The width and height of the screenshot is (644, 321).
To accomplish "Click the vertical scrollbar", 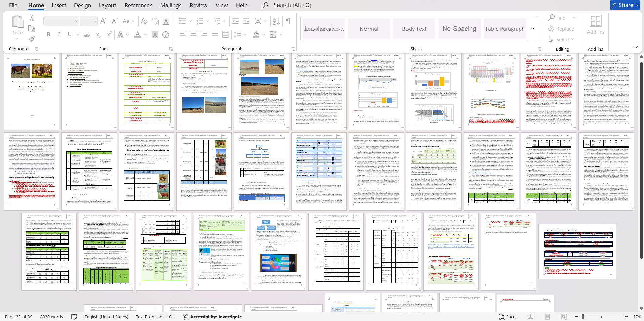I will point(641,161).
